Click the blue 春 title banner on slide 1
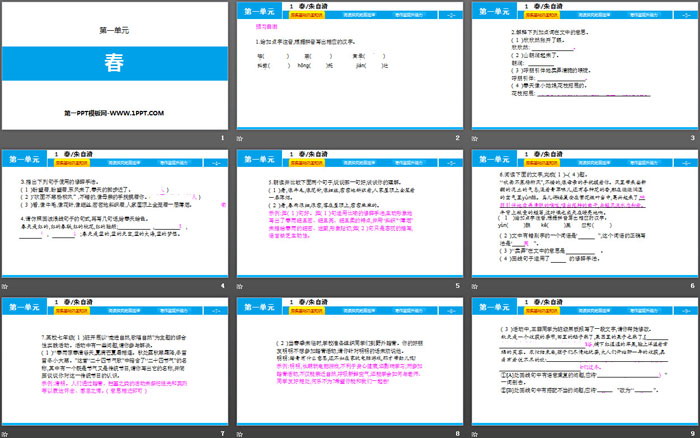 pos(116,59)
